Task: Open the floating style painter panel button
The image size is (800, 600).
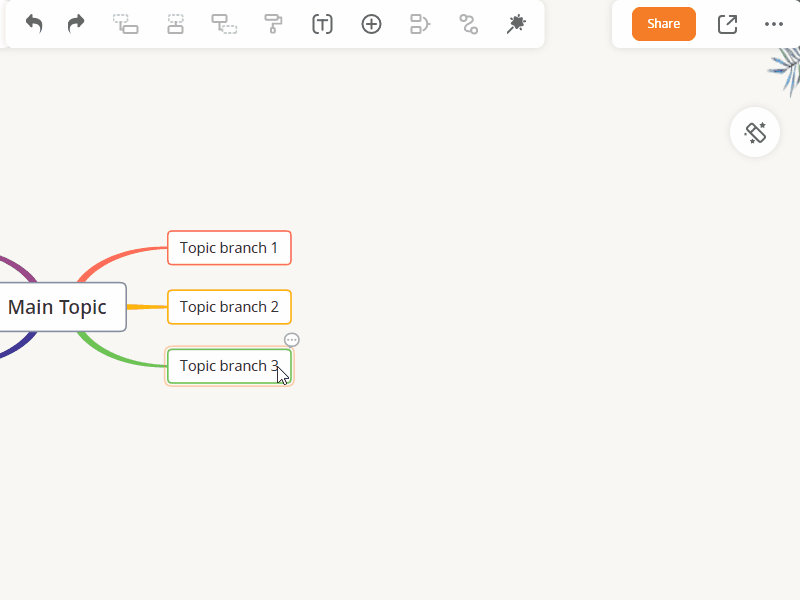Action: click(755, 132)
